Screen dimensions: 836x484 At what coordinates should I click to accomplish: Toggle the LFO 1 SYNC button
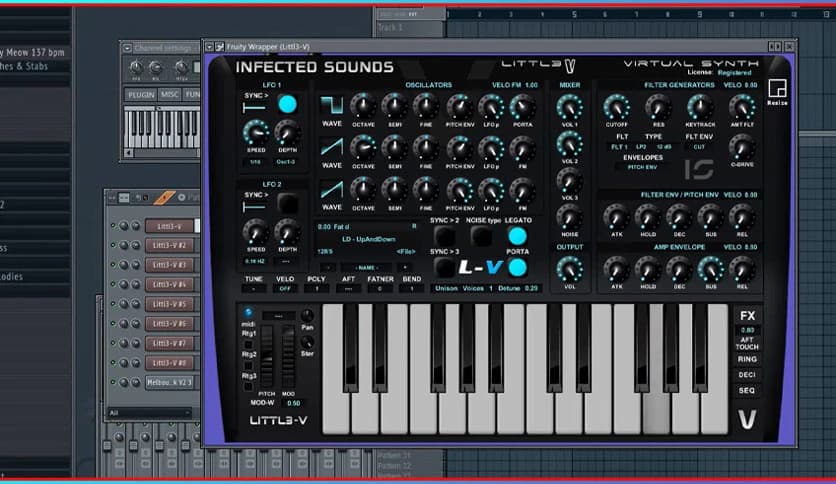287,104
